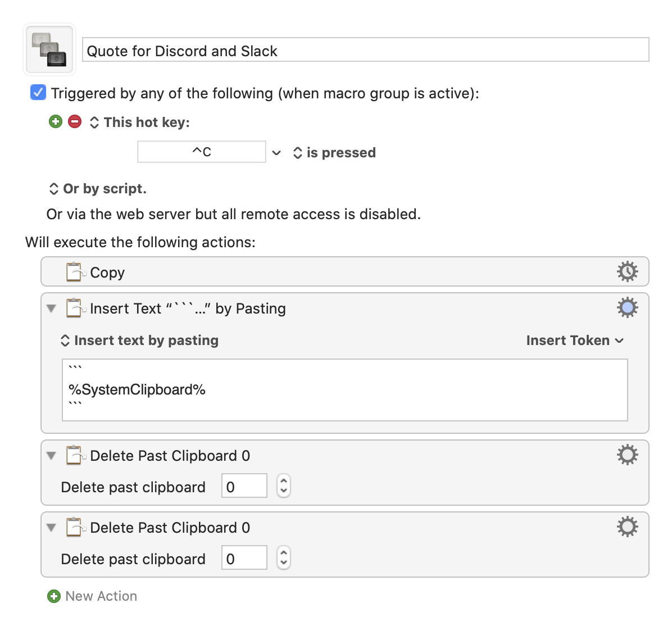Screen dimensions: 672x626
Task: Open the 'is pressed' popup menu
Action: click(334, 153)
